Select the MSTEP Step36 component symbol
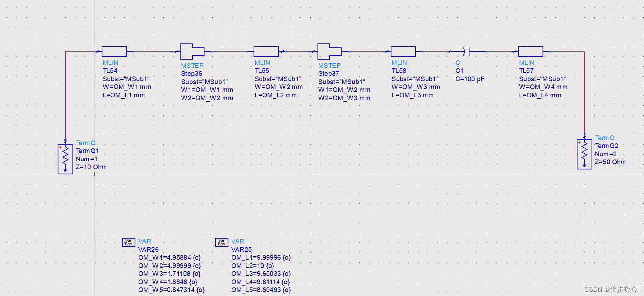Viewport: 644px width, 296px height. 192,51
